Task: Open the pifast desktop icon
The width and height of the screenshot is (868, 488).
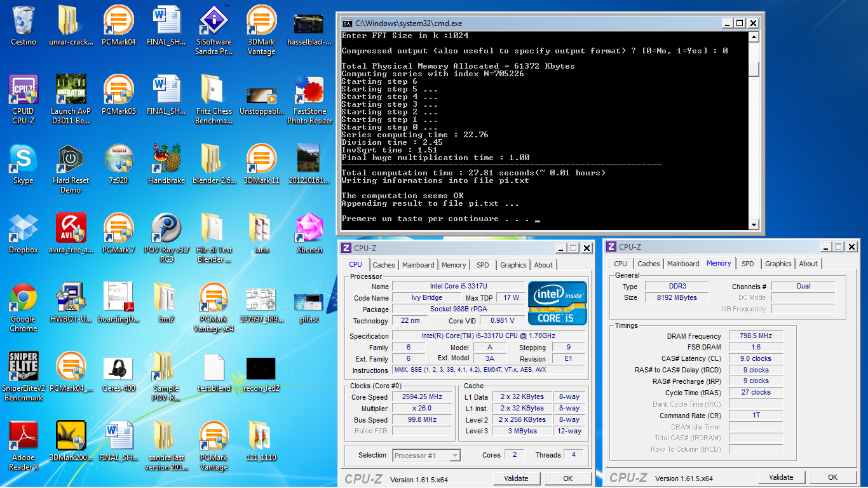Action: (x=309, y=303)
